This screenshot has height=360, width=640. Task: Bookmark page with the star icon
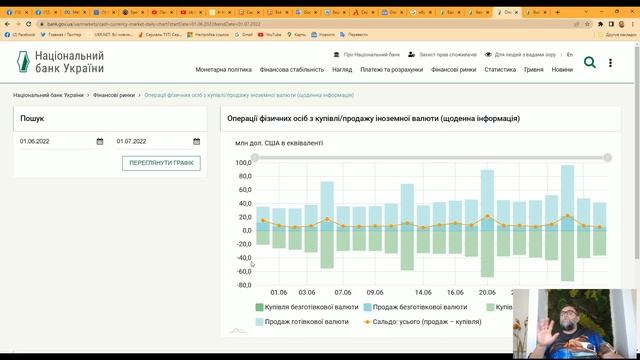tap(587, 24)
